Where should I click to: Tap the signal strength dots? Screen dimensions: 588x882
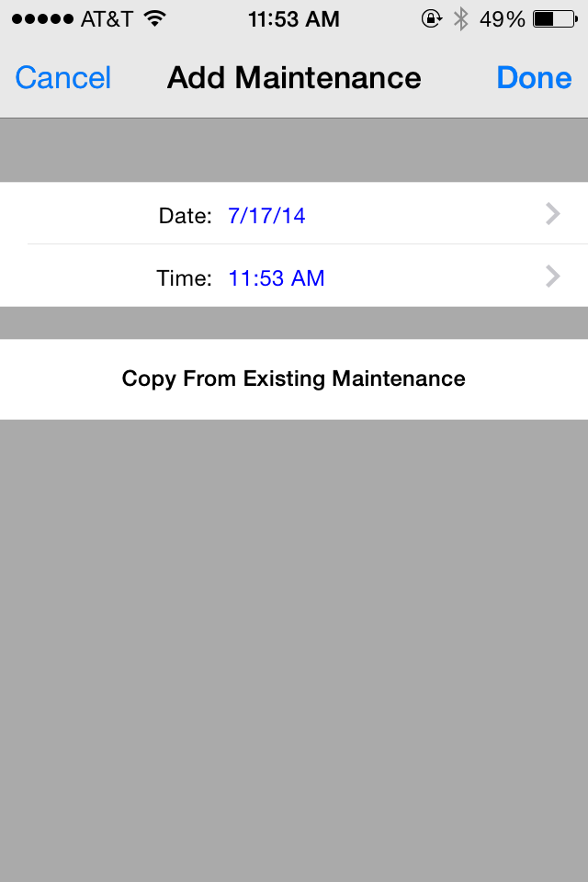point(43,19)
